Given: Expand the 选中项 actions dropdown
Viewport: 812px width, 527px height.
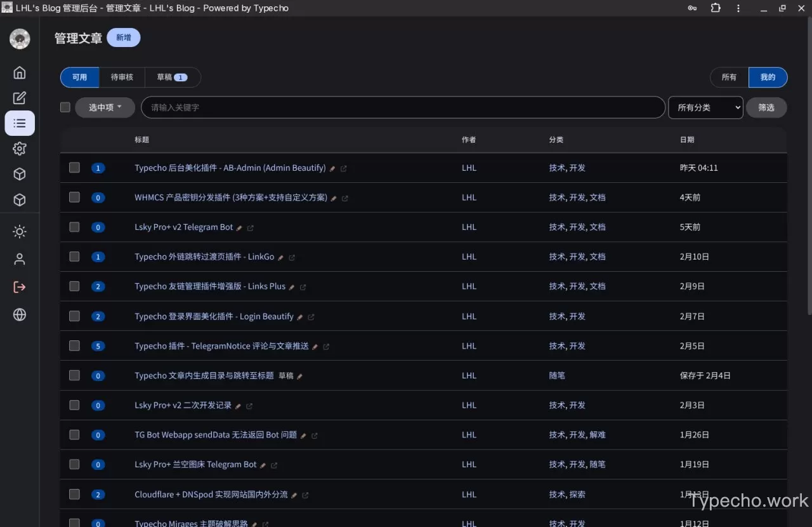Looking at the screenshot, I should coord(105,107).
